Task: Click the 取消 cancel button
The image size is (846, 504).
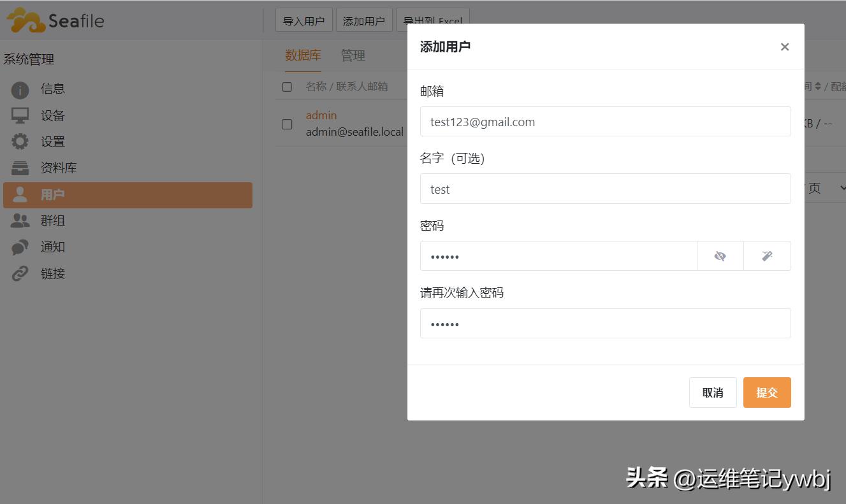Action: (713, 392)
